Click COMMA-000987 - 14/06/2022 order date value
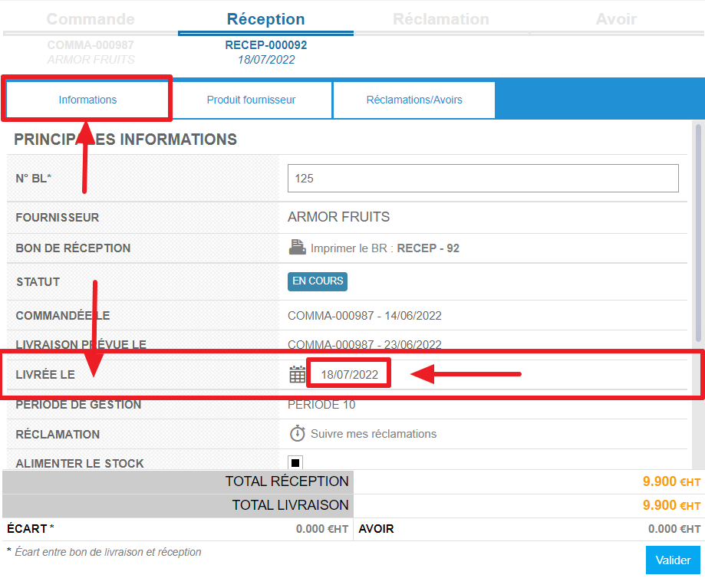 pyautogui.click(x=364, y=316)
